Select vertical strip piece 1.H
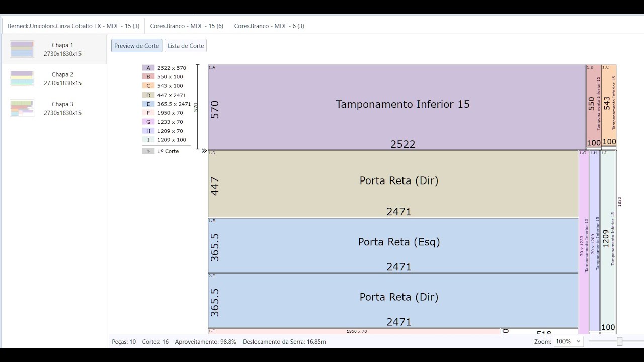The width and height of the screenshot is (644, 362). pyautogui.click(x=595, y=240)
